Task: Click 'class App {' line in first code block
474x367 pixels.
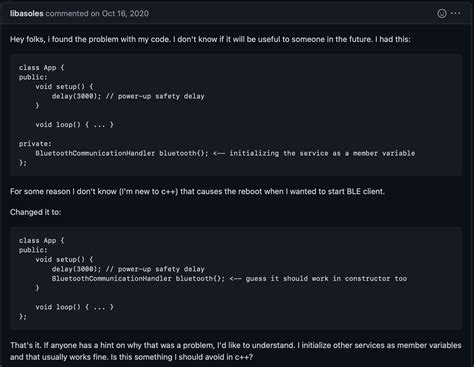Action: [x=42, y=68]
